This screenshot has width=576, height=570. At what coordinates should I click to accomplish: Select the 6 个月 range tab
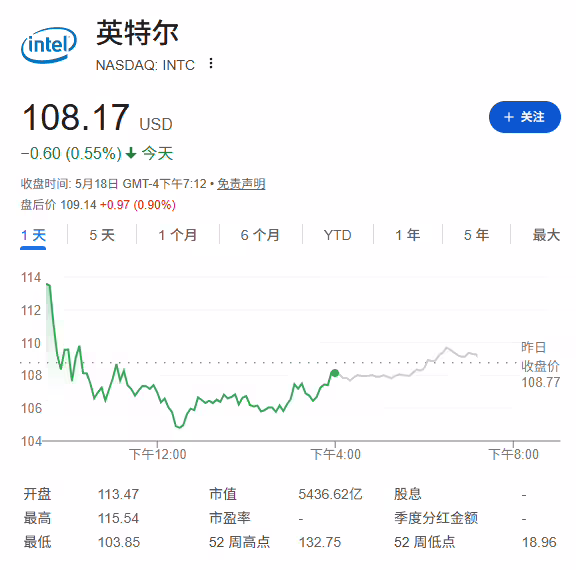[260, 235]
